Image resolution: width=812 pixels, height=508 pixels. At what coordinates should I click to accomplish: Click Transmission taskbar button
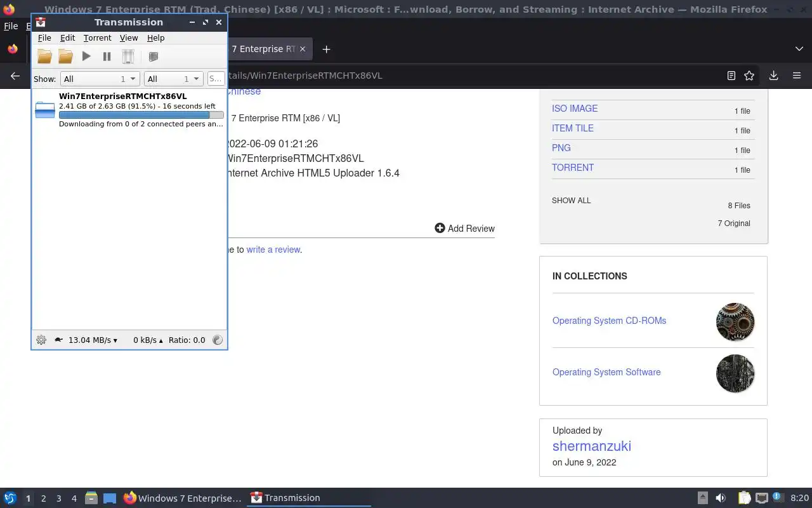[x=309, y=498]
